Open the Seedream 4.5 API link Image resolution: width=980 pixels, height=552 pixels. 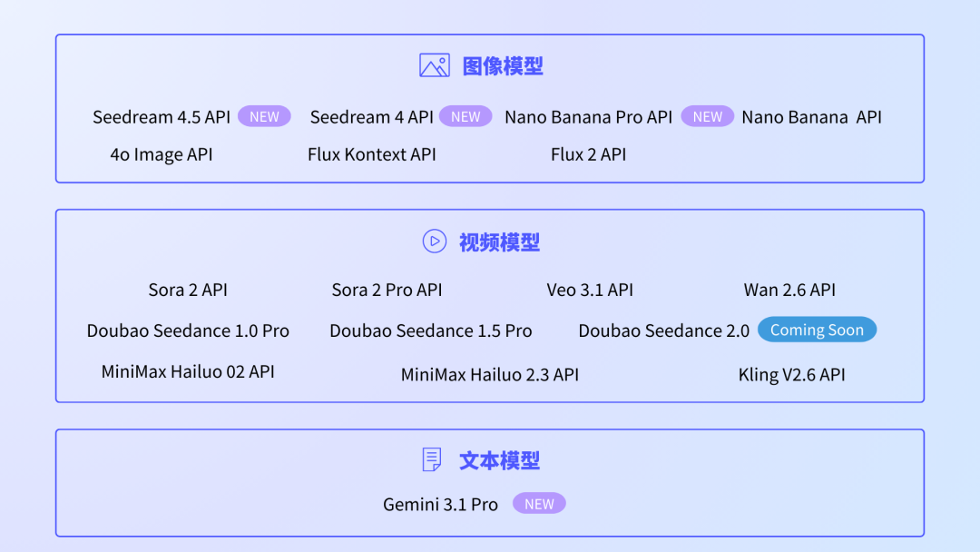point(162,117)
